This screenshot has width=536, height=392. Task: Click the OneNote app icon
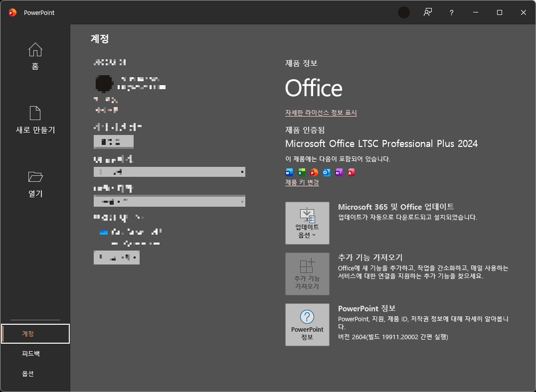click(339, 172)
